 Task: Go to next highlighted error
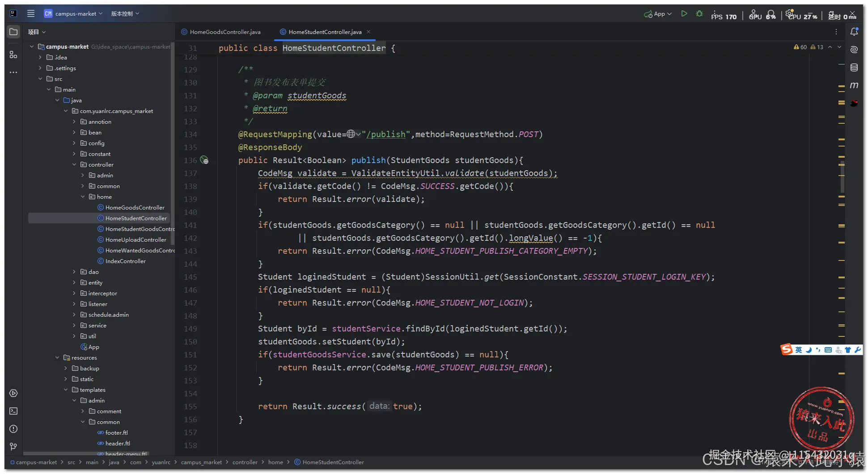tap(839, 47)
